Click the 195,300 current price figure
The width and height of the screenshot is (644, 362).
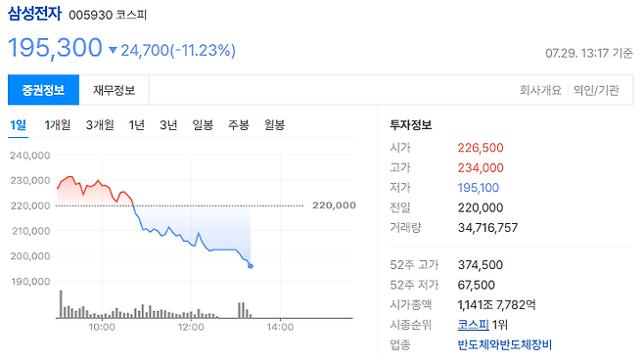[x=55, y=48]
